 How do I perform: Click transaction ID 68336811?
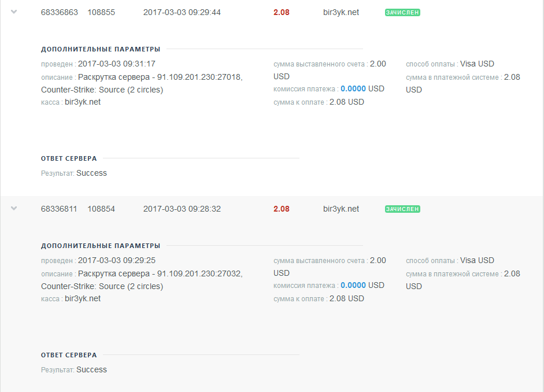pyautogui.click(x=59, y=209)
